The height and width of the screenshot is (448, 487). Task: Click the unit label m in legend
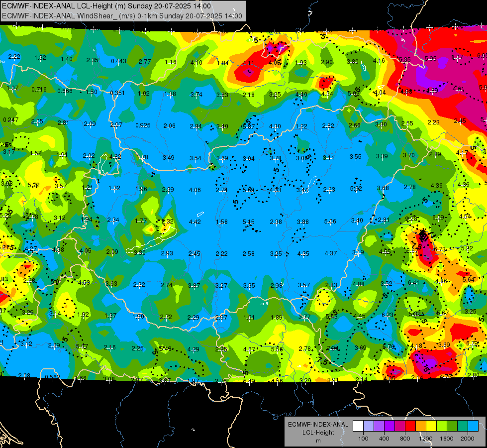point(318,441)
